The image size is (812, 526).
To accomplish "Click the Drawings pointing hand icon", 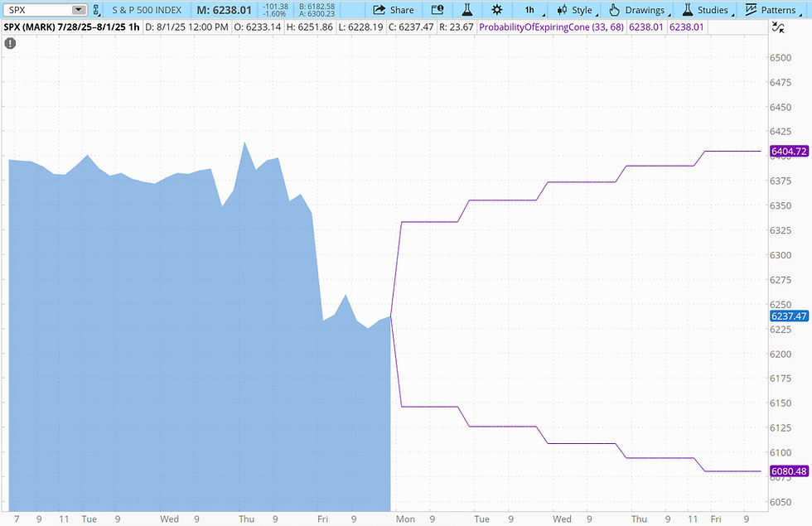I will (614, 10).
